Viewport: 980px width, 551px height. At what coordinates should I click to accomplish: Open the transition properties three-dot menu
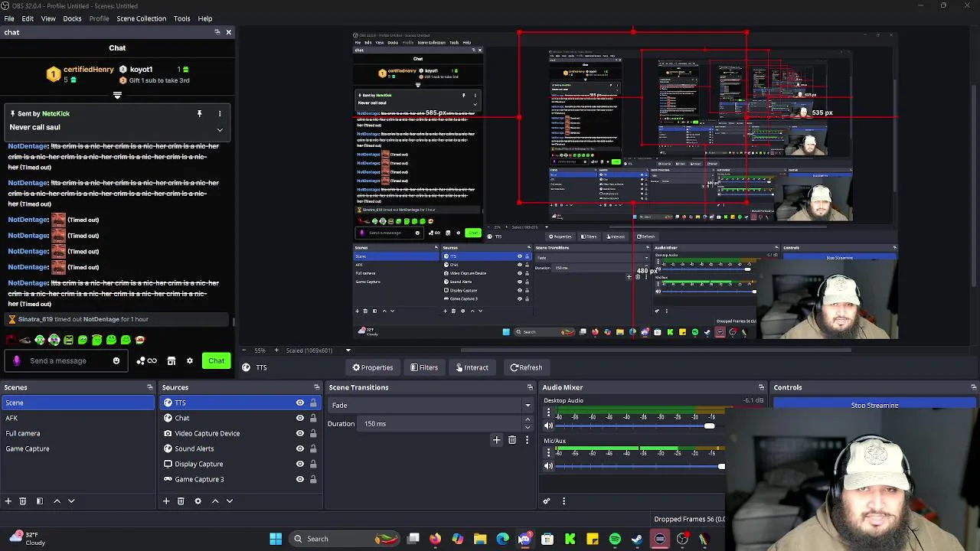click(x=527, y=439)
